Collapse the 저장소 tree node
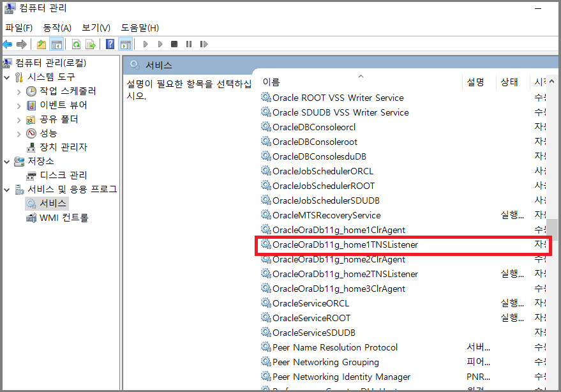 (x=7, y=162)
